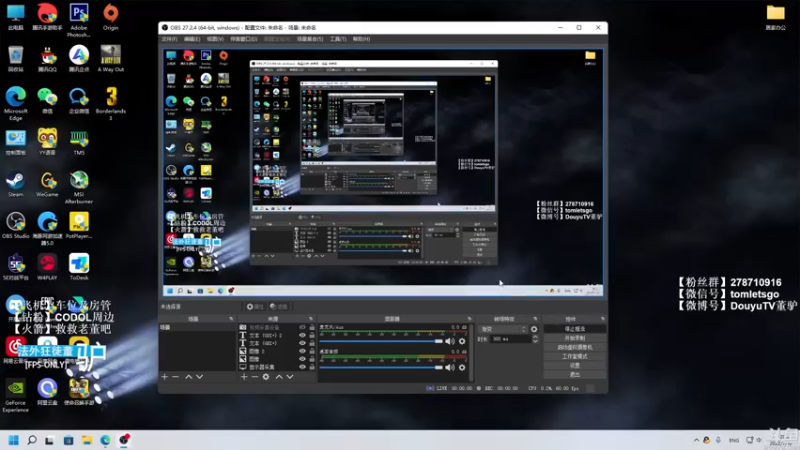The width and height of the screenshot is (800, 450).
Task: Mute the first mixer channel speaker icon
Action: (x=450, y=341)
